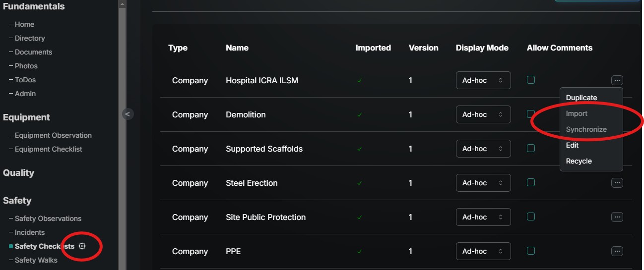Enable Allow Comments for Steel Erection
The height and width of the screenshot is (270, 644).
click(531, 182)
